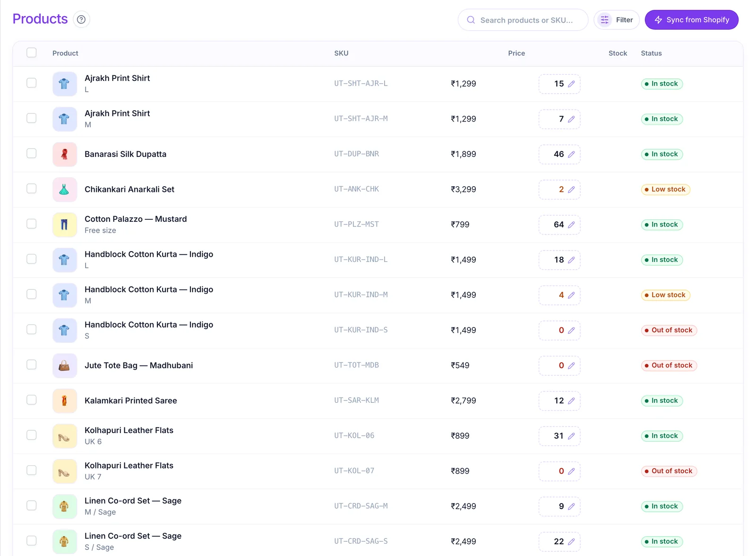This screenshot has width=756, height=556.
Task: Click the Low stock badge for UT-ANK-CHK
Action: coord(665,190)
